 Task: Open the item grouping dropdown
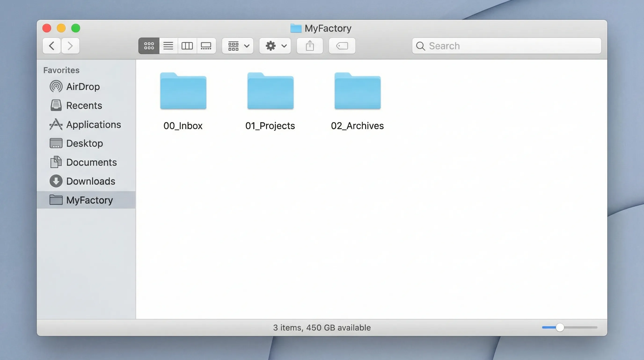[237, 46]
